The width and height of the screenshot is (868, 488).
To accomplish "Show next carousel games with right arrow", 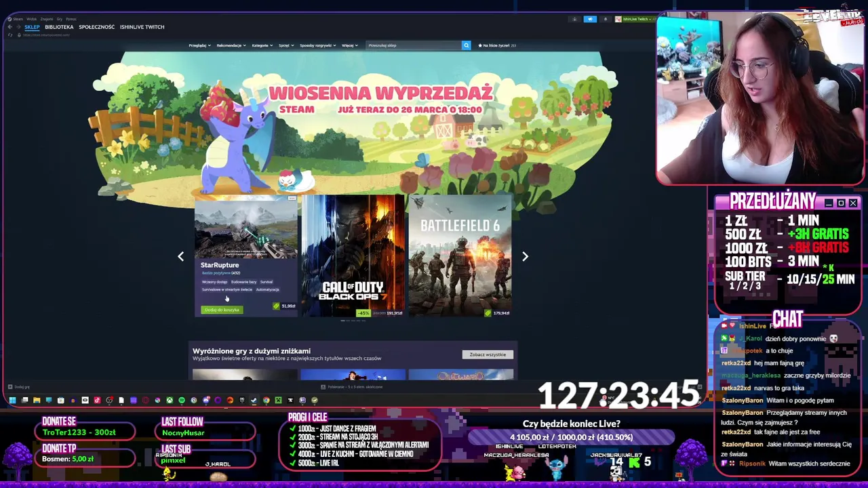I will coord(525,256).
